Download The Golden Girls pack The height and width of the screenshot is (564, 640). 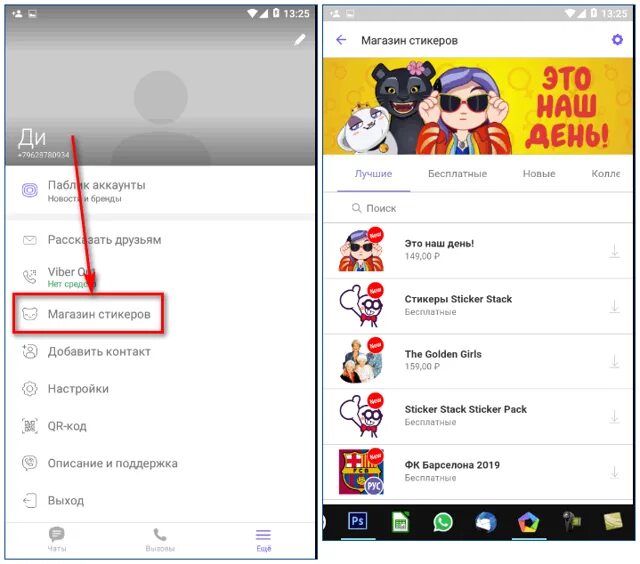[x=614, y=361]
